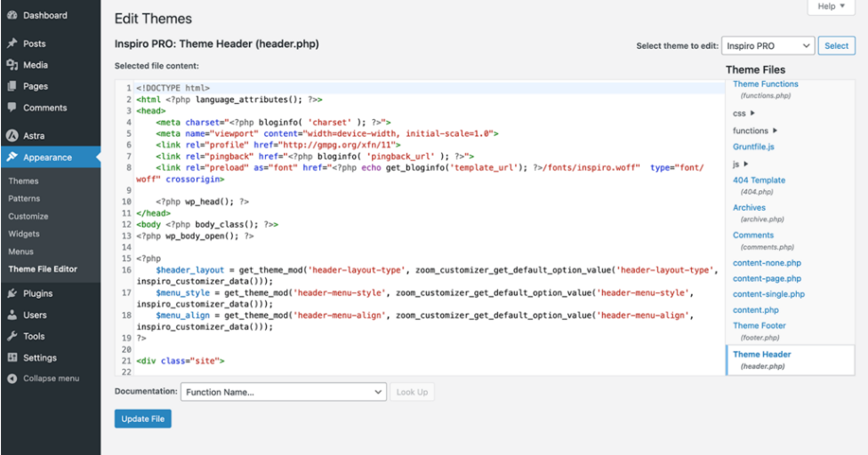Click the div class="site" code line
Image resolution: width=868 pixels, height=455 pixels.
tap(181, 361)
